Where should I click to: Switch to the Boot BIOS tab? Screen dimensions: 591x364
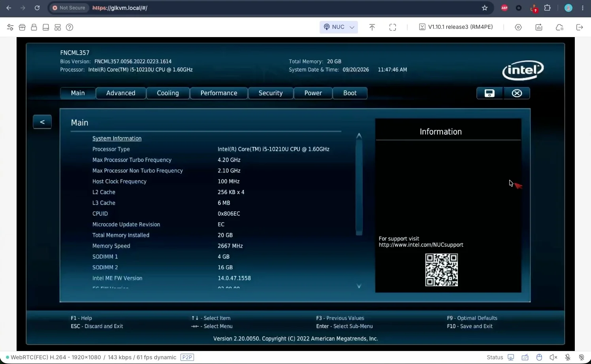(x=350, y=93)
